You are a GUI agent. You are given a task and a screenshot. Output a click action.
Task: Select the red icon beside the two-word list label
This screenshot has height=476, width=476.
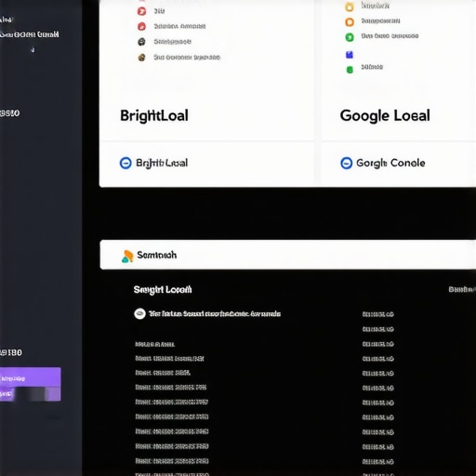[141, 26]
